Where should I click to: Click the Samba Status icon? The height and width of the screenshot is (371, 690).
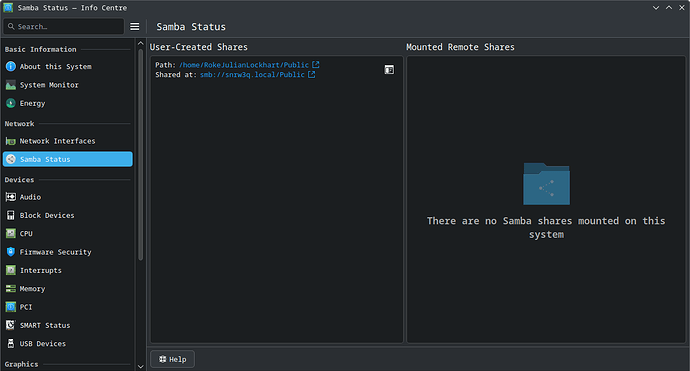coord(11,159)
